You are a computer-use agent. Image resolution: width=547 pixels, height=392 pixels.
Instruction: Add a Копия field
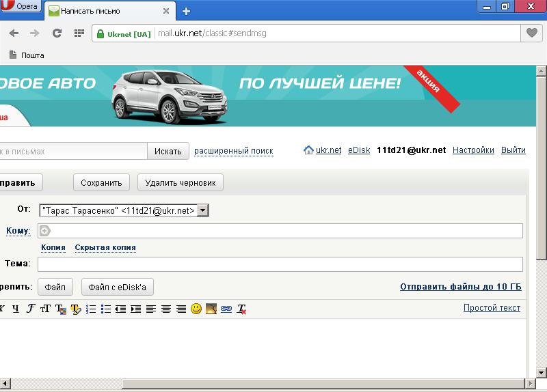click(53, 247)
